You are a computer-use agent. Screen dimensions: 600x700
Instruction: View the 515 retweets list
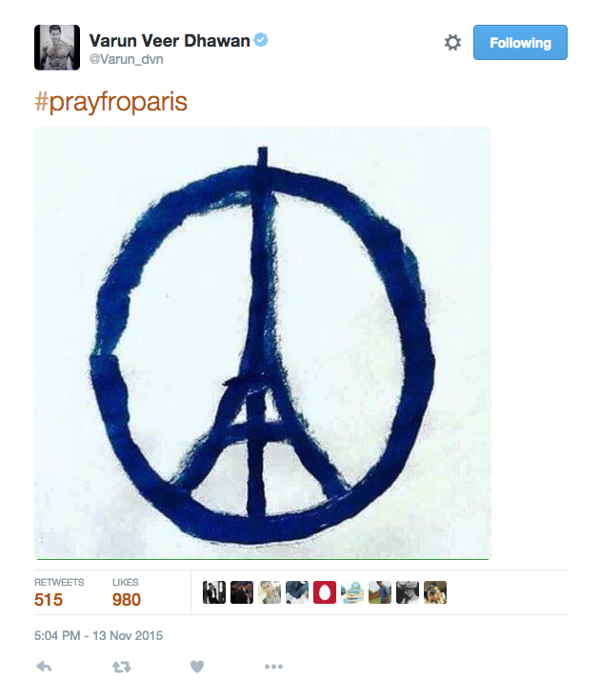click(x=59, y=592)
